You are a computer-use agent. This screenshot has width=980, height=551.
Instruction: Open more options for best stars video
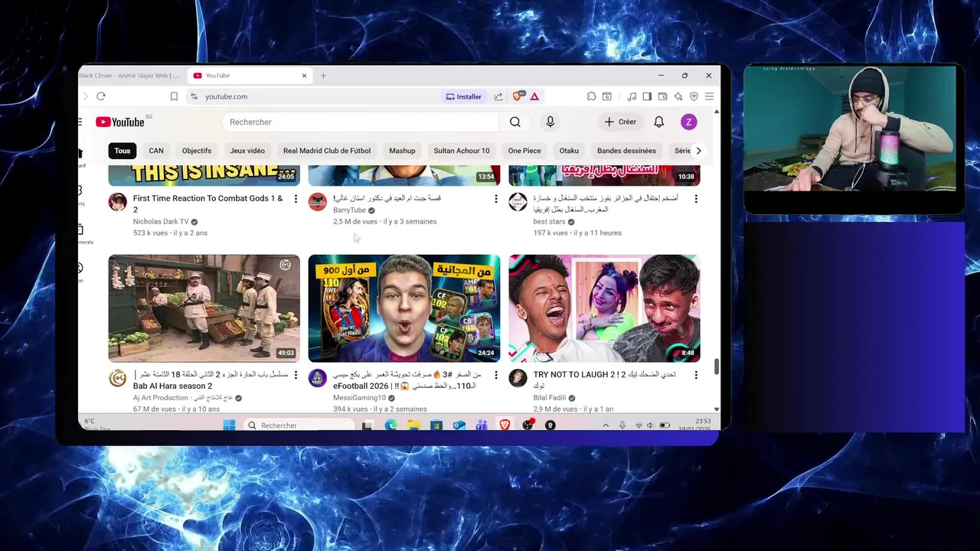[695, 199]
